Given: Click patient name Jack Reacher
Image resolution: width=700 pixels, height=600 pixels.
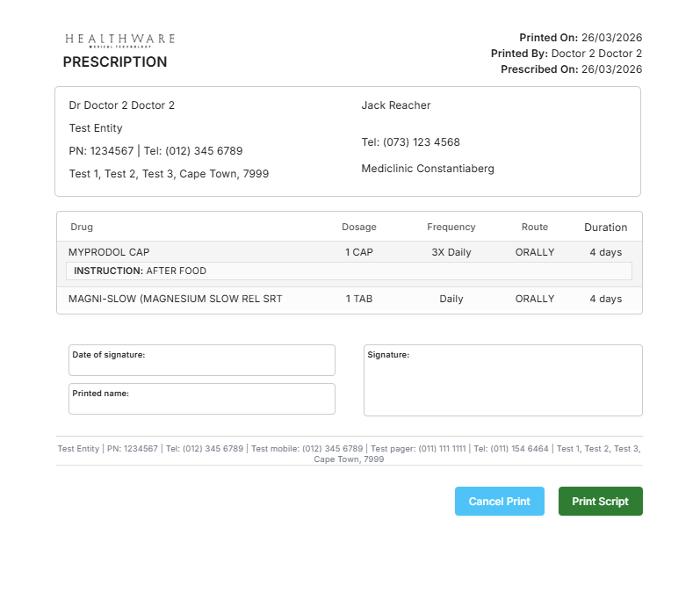Looking at the screenshot, I should (396, 105).
